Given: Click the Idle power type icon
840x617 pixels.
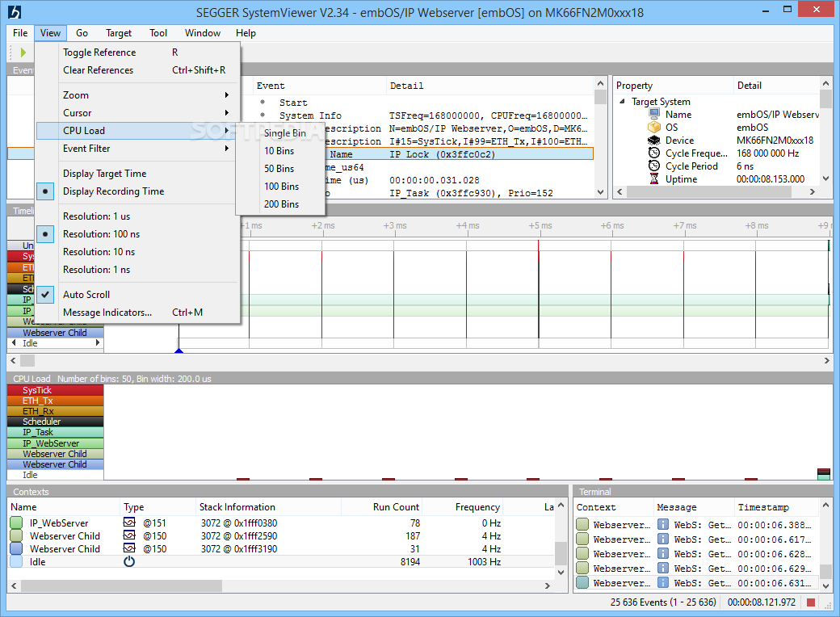Looking at the screenshot, I should tap(129, 562).
